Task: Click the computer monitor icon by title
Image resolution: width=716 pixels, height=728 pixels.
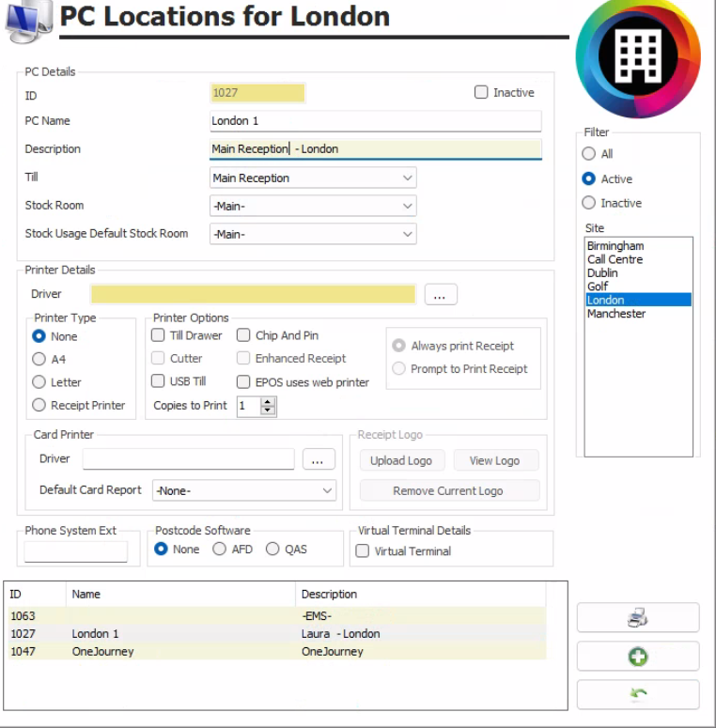Action: pos(29,21)
